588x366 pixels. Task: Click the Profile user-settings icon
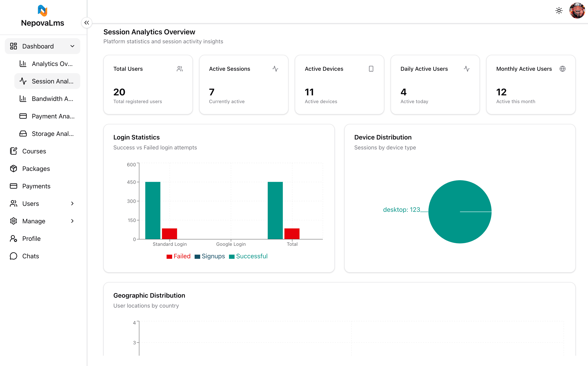click(14, 239)
